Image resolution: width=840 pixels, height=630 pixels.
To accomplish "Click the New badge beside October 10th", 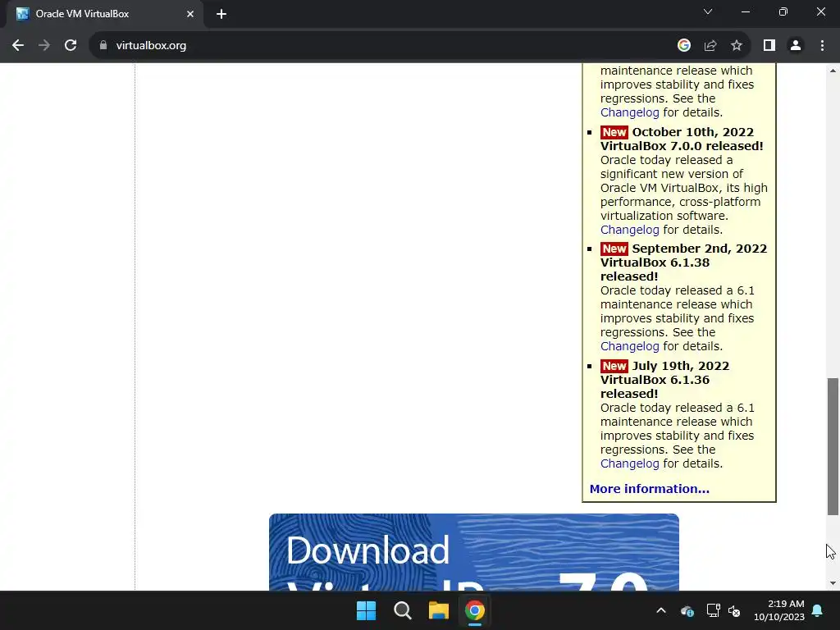I will [x=614, y=132].
